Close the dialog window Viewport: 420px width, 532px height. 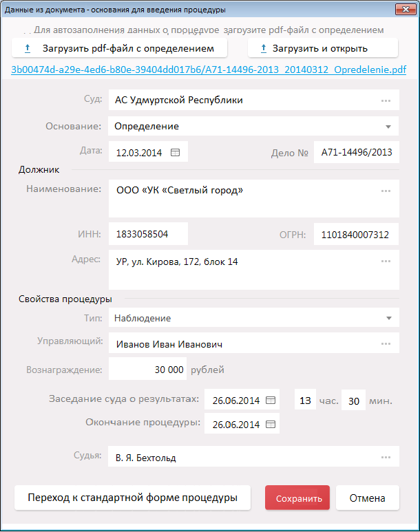(404, 10)
